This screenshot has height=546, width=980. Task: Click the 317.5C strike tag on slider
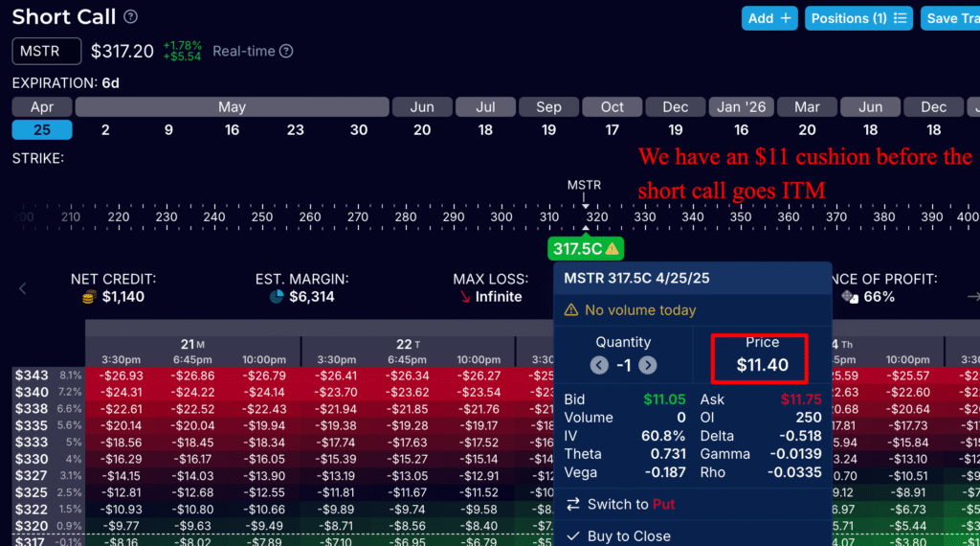pyautogui.click(x=586, y=249)
